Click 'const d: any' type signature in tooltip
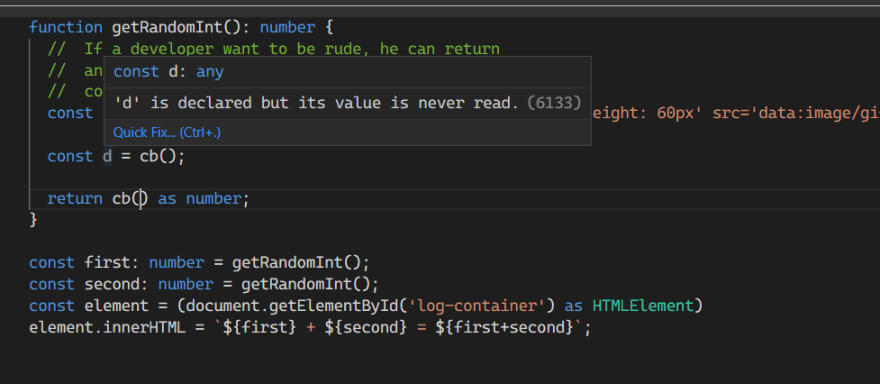The image size is (880, 384). coord(168,72)
